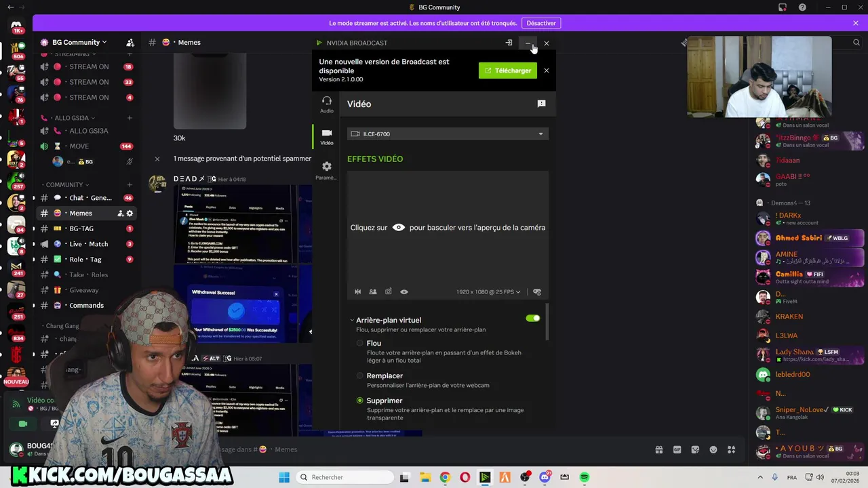Click the Windows Start button
The width and height of the screenshot is (868, 488).
[284, 477]
